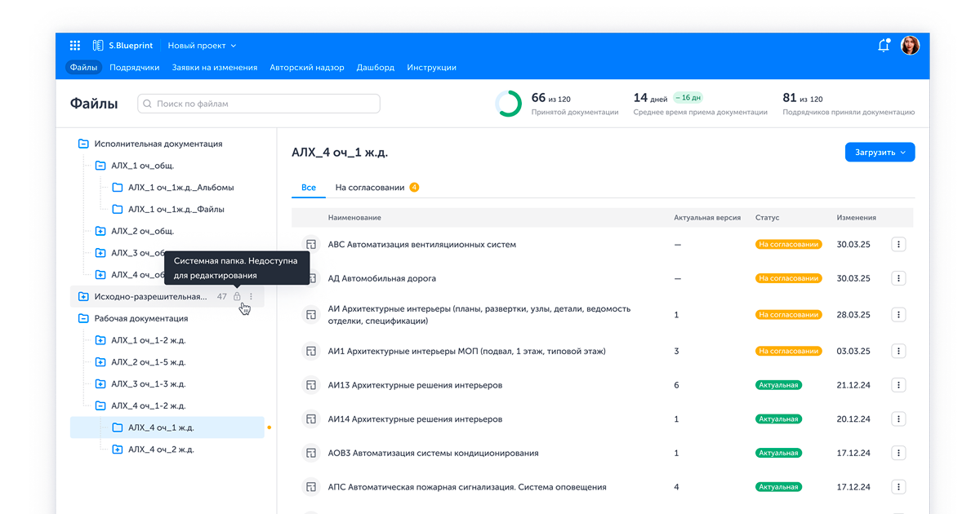Click the notification bell icon

click(x=883, y=46)
